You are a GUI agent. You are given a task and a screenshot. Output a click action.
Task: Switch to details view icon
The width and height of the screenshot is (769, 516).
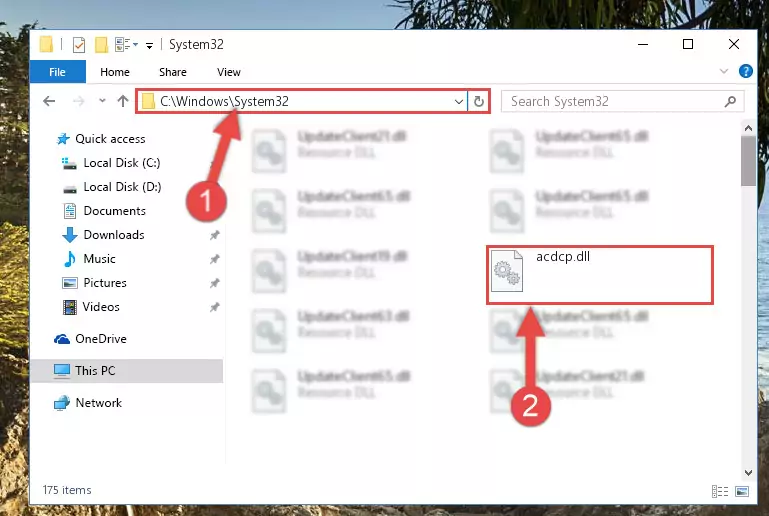[719, 491]
